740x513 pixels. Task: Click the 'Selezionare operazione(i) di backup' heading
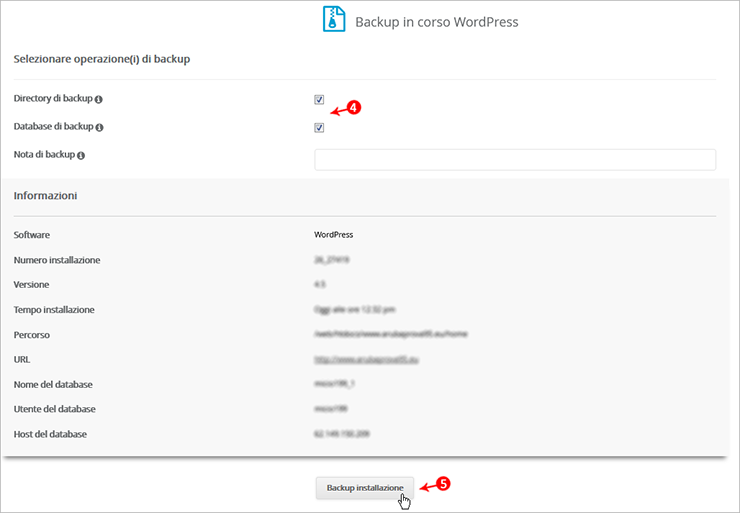(x=102, y=59)
